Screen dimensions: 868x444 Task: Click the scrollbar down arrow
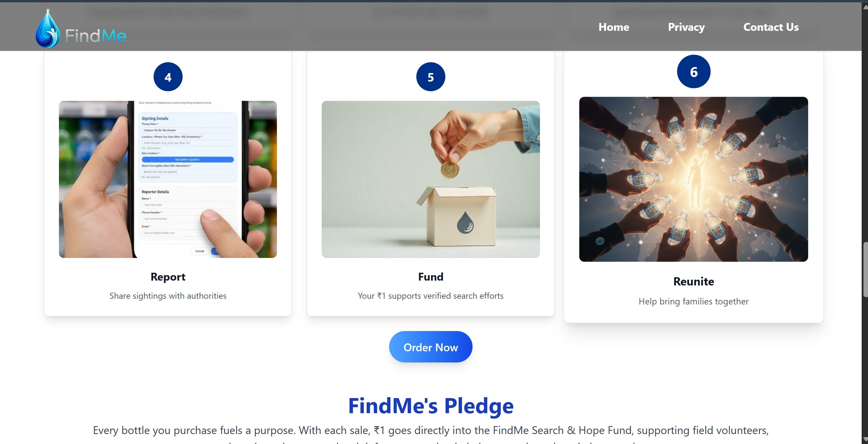[865, 440]
